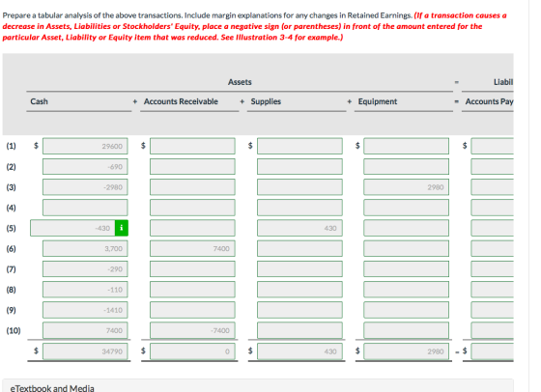Click Accounts Receivable field in row 1

(192, 146)
